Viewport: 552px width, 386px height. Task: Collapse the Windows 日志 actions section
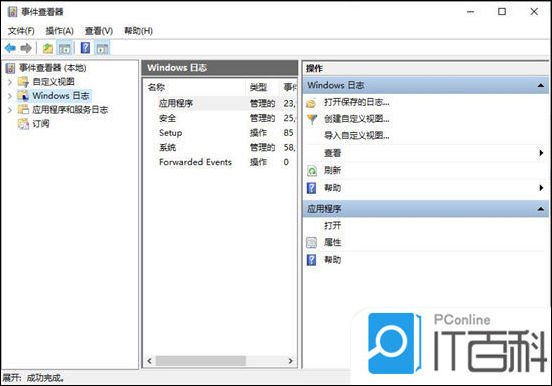541,86
